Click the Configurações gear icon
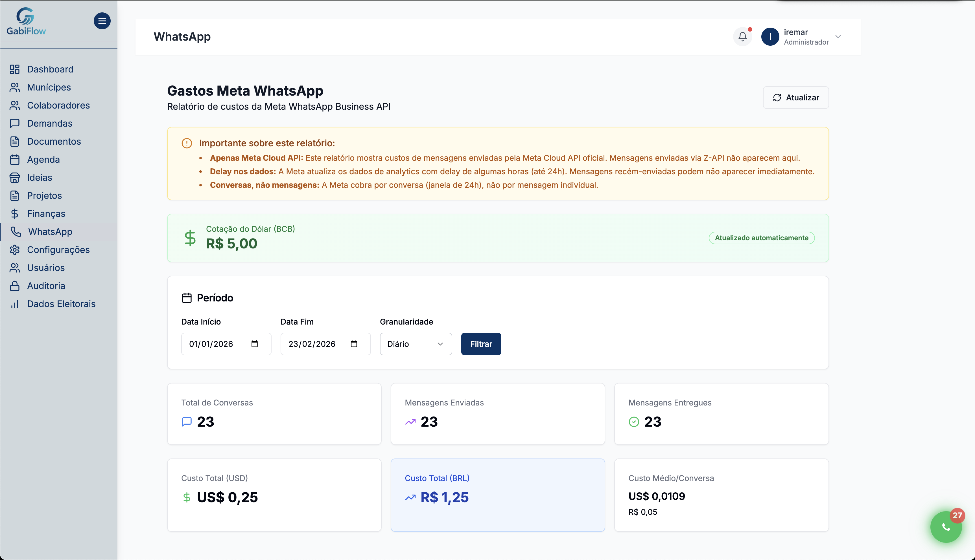This screenshot has width=975, height=560. click(x=15, y=250)
